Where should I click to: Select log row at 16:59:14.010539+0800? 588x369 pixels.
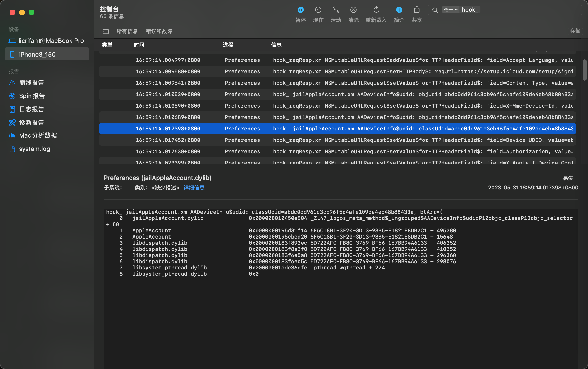point(337,94)
